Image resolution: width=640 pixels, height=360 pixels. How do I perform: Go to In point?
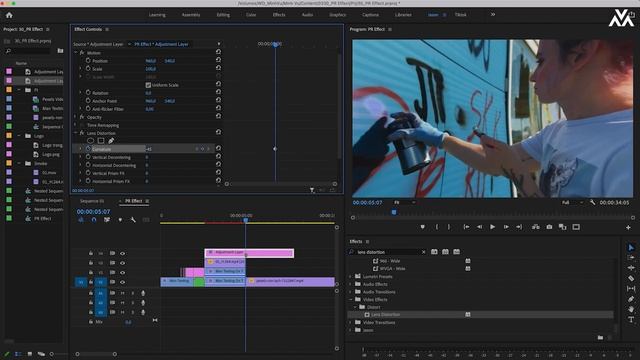(466, 227)
